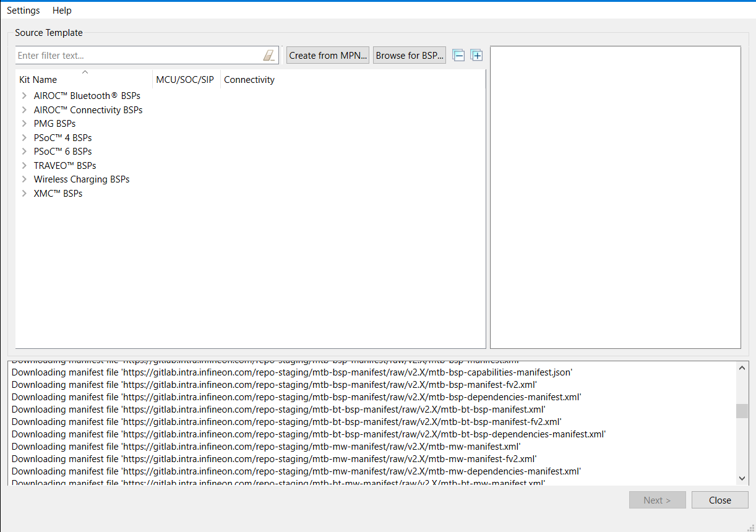Click the log scrollbar down arrow
756x532 pixels.
click(742, 478)
